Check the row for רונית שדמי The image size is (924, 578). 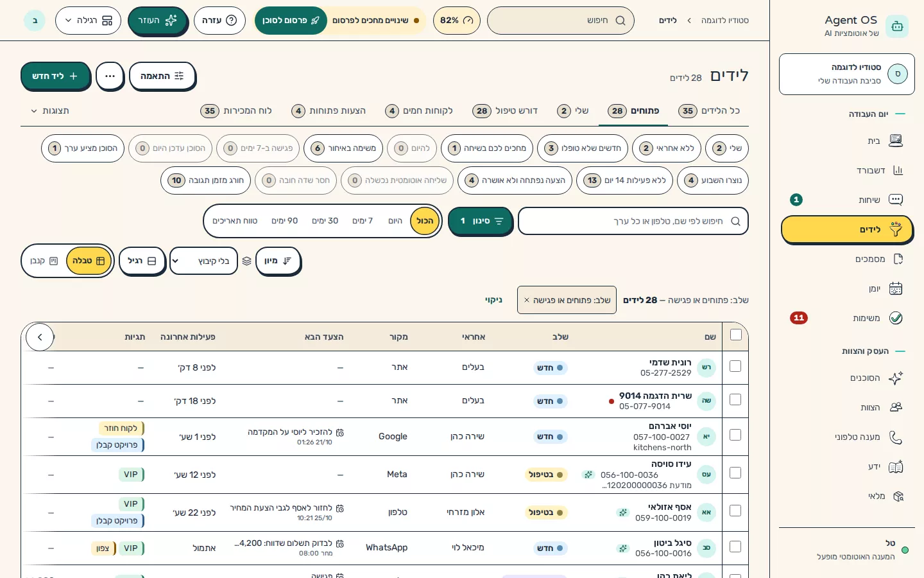coord(735,366)
